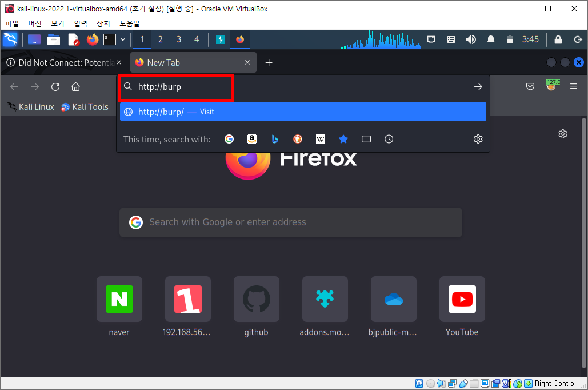Click Firefox page vertical scrollbar

pos(583,243)
